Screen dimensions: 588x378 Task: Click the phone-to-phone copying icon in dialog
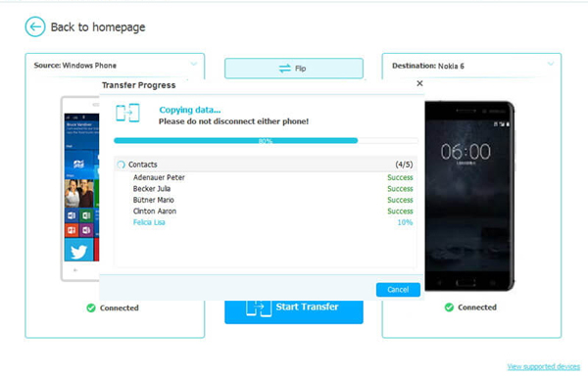127,113
